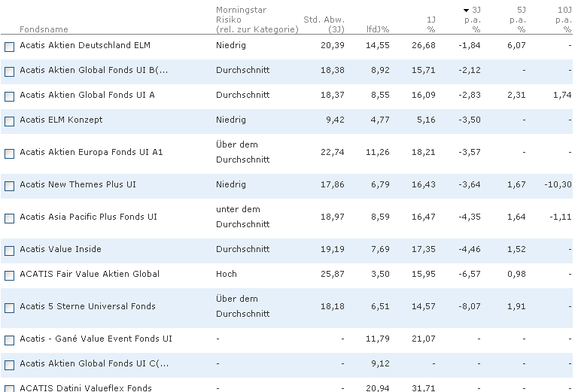The width and height of the screenshot is (578, 392).
Task: Tick Acatis Asia Pacific Plus Fonds UI checkbox
Action: point(9,218)
